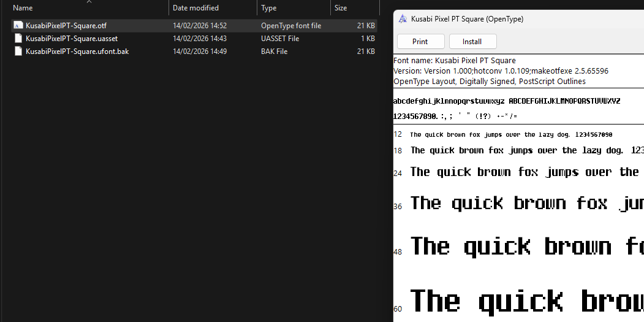644x322 pixels.
Task: Click the 18 point sample sentence
Action: tap(527, 150)
